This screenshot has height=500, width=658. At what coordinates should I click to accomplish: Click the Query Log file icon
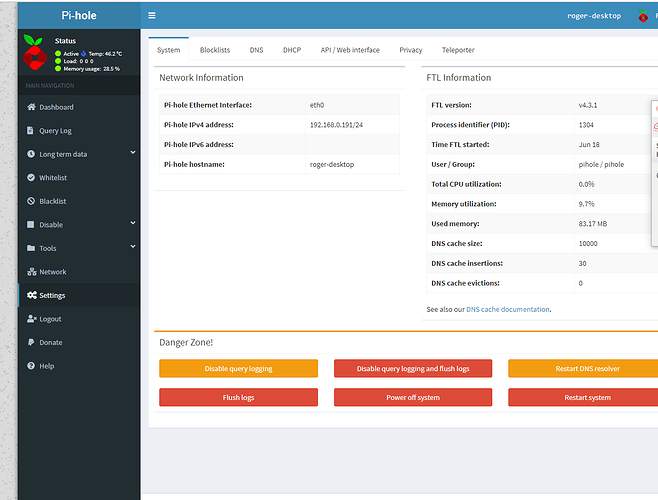click(x=30, y=130)
